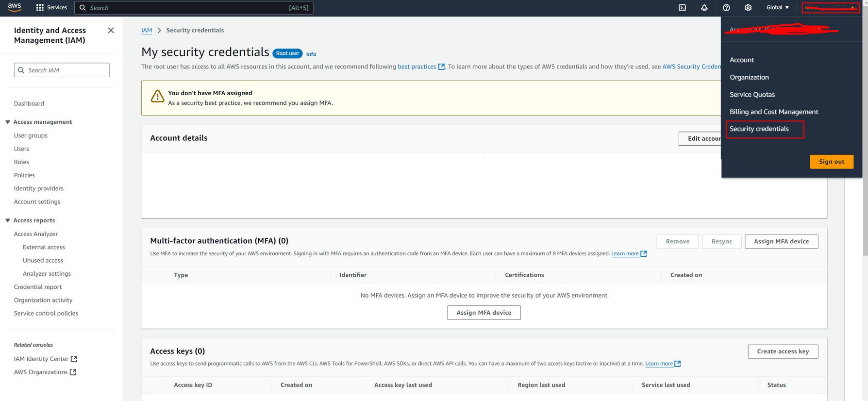Open Billing and Cost Management menu item
868x401 pixels.
coord(774,112)
